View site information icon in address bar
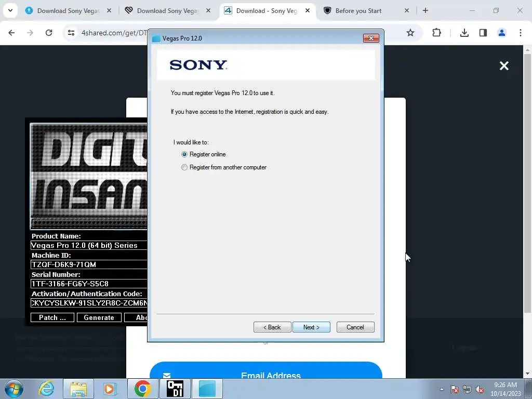Screen dimensions: 532x399 [x=71, y=33]
